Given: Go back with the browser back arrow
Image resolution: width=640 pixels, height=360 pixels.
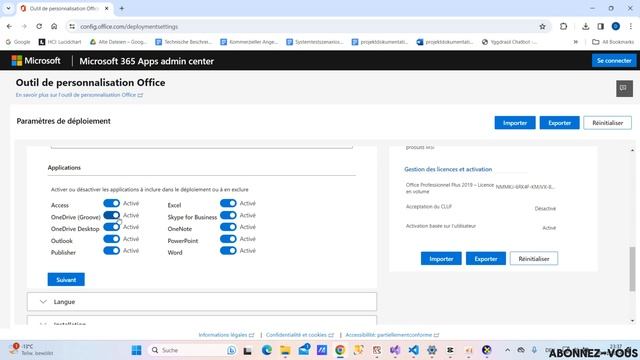Looking at the screenshot, I should 9,27.
